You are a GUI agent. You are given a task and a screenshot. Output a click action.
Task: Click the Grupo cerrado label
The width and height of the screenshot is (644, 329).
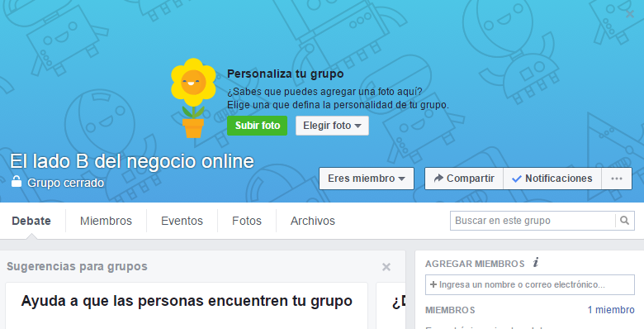coord(66,183)
